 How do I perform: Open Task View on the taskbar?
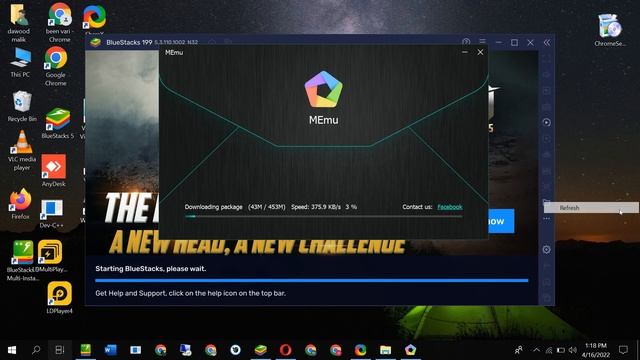coord(60,350)
